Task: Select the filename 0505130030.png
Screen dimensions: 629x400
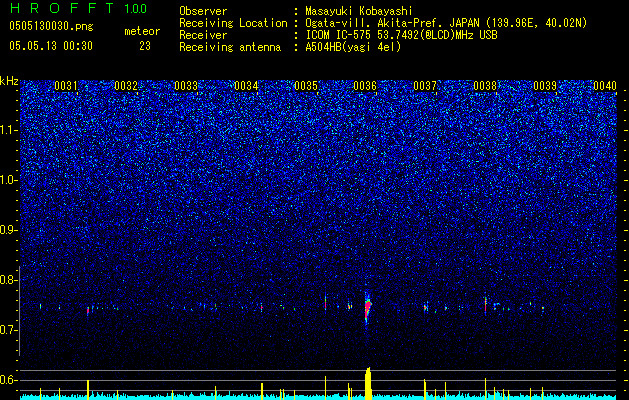Action: pyautogui.click(x=51, y=26)
